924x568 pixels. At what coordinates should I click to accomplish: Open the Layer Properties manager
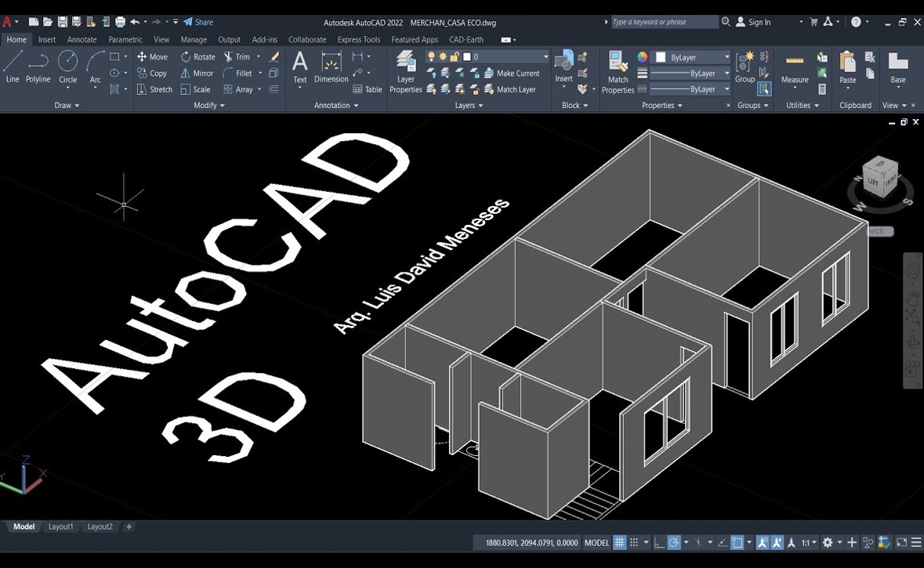click(x=405, y=71)
